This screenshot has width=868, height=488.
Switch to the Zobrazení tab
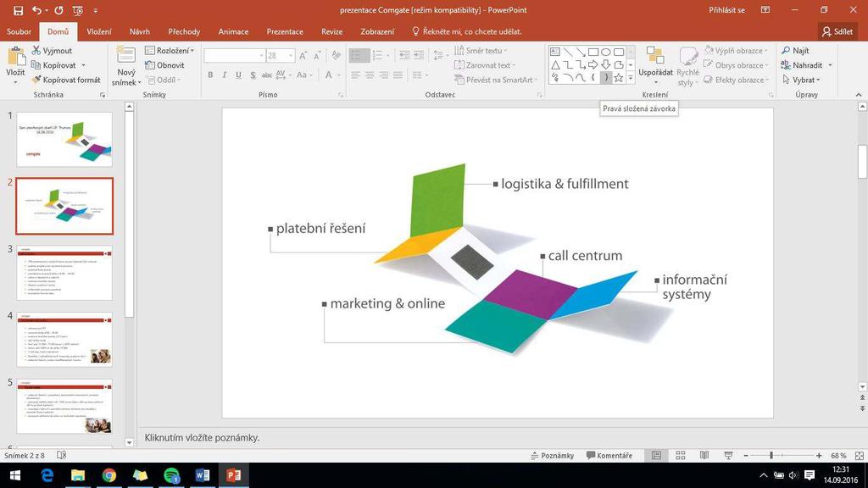coord(377,31)
